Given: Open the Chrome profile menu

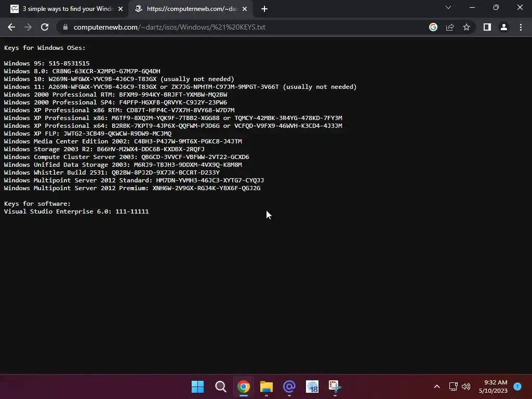Looking at the screenshot, I should (504, 27).
